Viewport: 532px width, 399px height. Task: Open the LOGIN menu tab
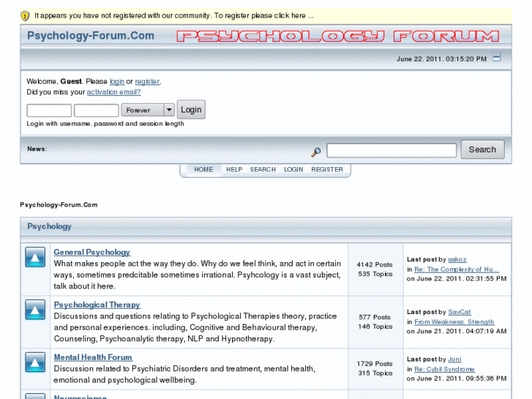click(x=293, y=169)
